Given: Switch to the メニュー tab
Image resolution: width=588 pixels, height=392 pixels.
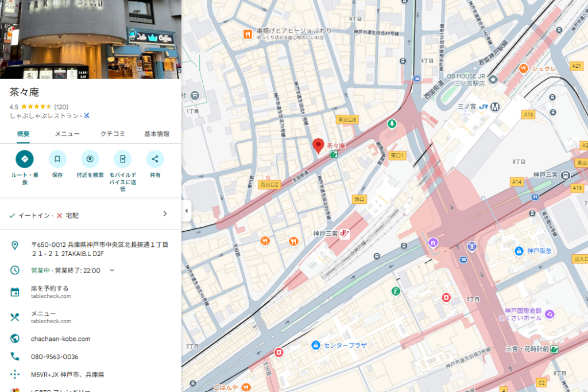Looking at the screenshot, I should pos(67,134).
